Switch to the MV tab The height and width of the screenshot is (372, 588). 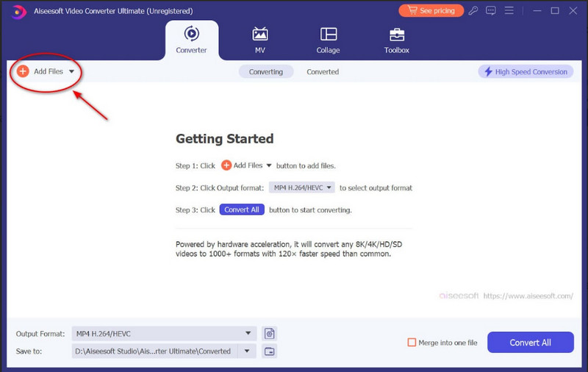[x=259, y=40]
